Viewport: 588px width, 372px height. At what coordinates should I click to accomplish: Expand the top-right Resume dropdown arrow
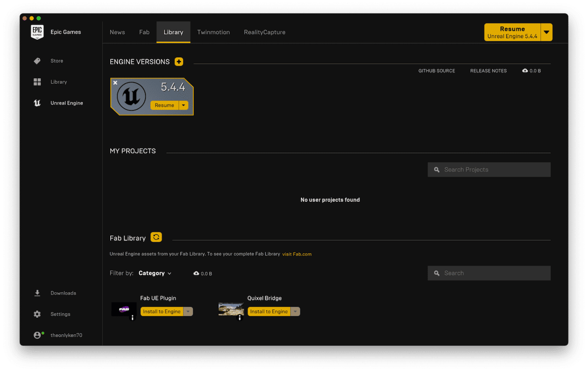(x=546, y=32)
